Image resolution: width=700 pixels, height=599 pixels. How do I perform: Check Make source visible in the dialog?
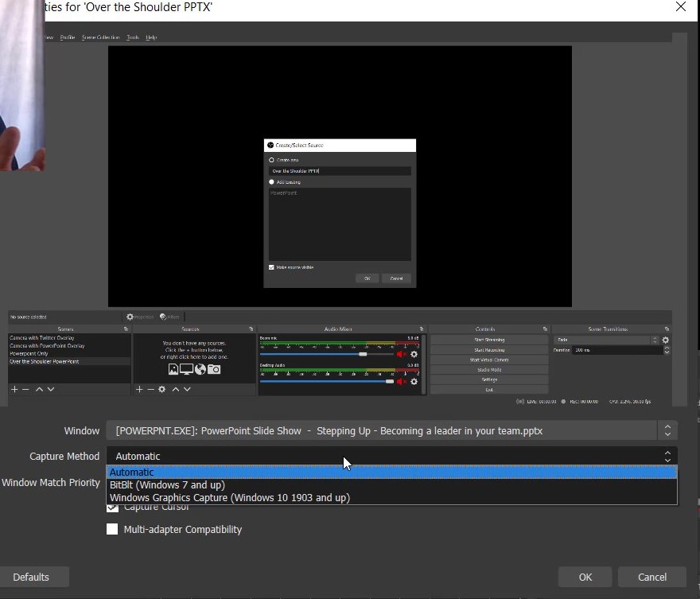pyautogui.click(x=271, y=267)
